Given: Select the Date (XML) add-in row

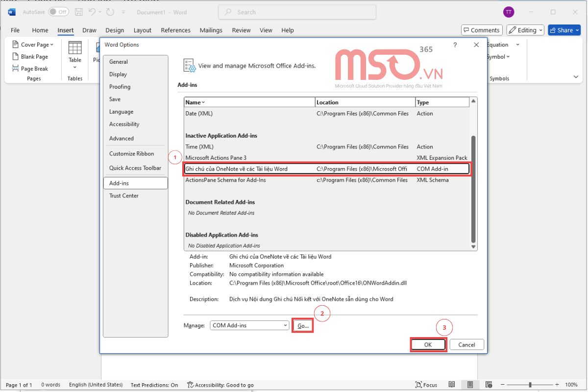Looking at the screenshot, I should (x=326, y=114).
